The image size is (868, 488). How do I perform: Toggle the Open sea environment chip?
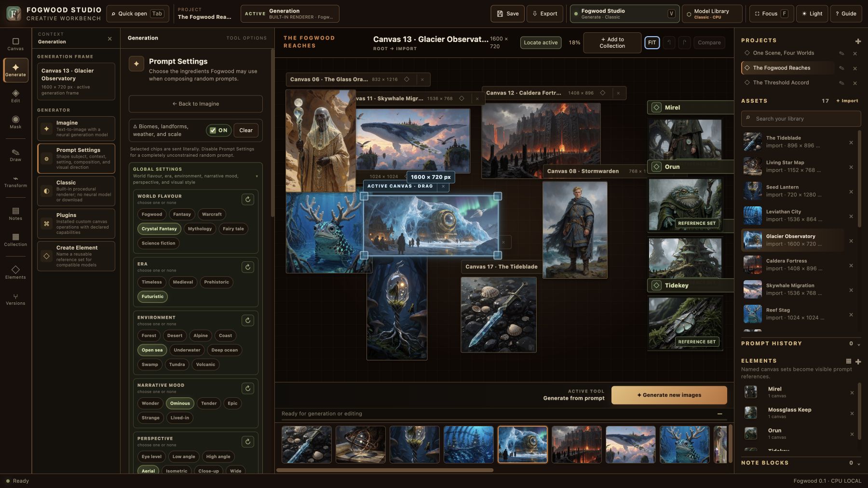click(x=152, y=350)
